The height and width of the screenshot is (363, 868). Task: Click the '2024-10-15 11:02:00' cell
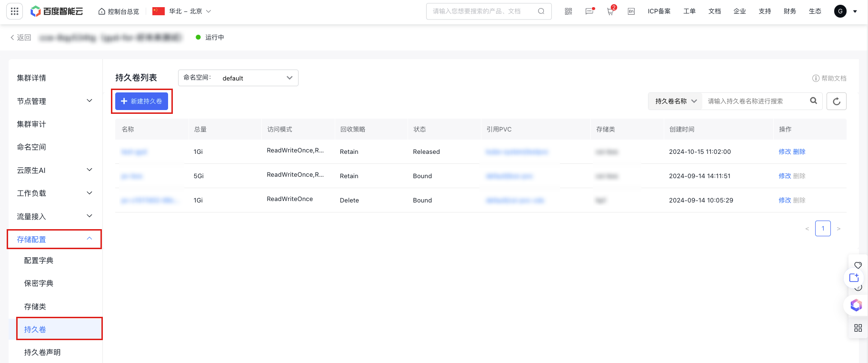(700, 151)
